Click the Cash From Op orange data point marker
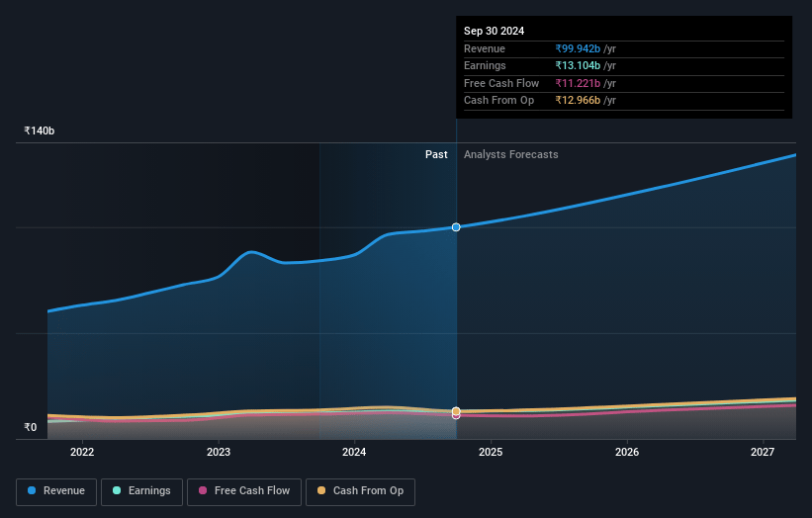Viewport: 812px width, 518px height. point(456,411)
